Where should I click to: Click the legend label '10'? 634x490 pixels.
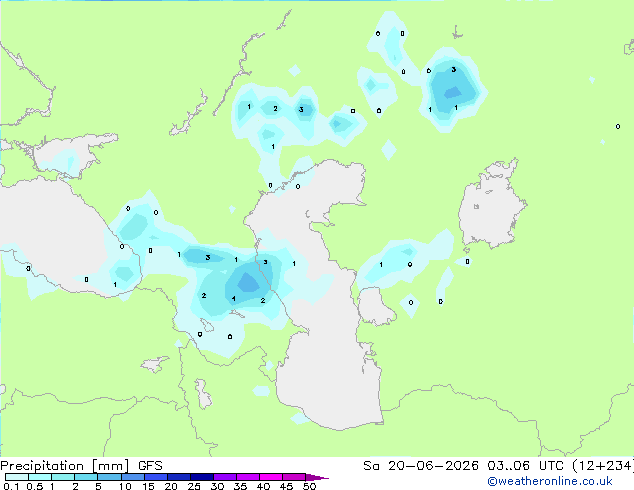125,486
